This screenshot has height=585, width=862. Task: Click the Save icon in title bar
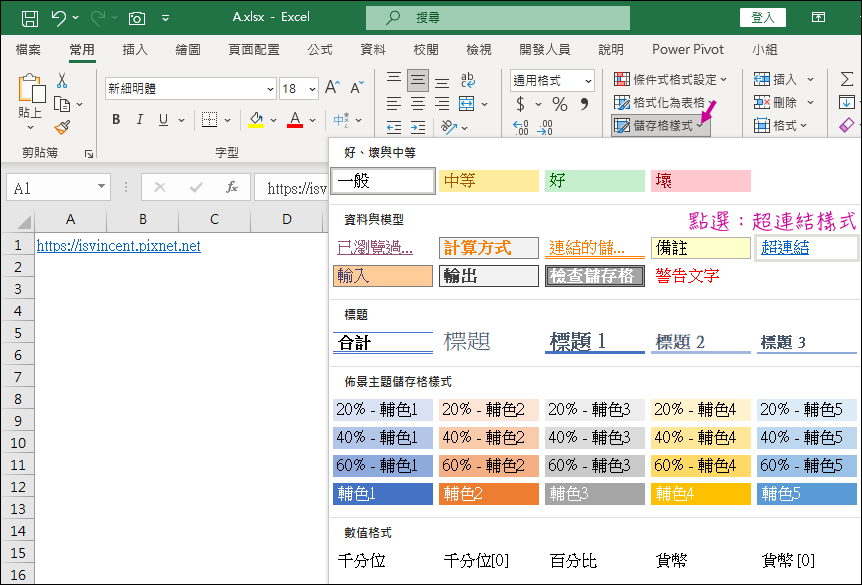click(30, 18)
